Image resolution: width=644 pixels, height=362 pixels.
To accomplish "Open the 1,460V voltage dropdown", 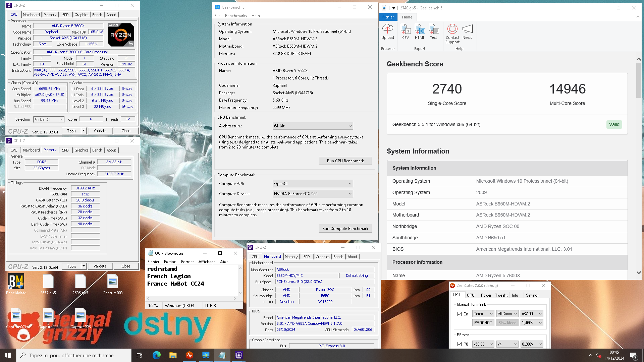I will click(x=532, y=323).
